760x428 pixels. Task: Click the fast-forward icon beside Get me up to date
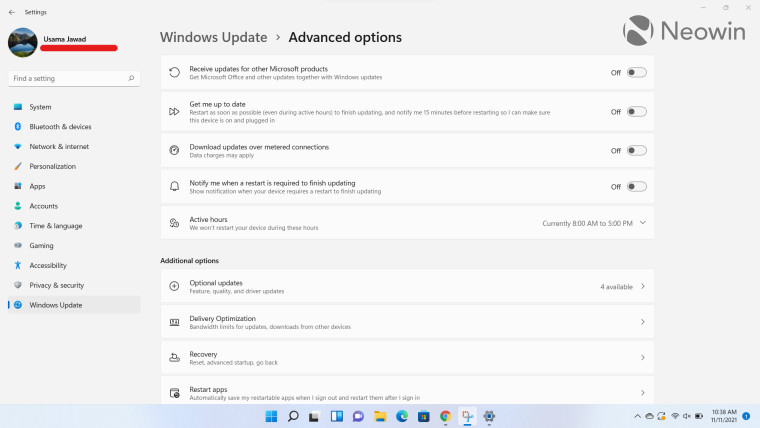pos(174,111)
